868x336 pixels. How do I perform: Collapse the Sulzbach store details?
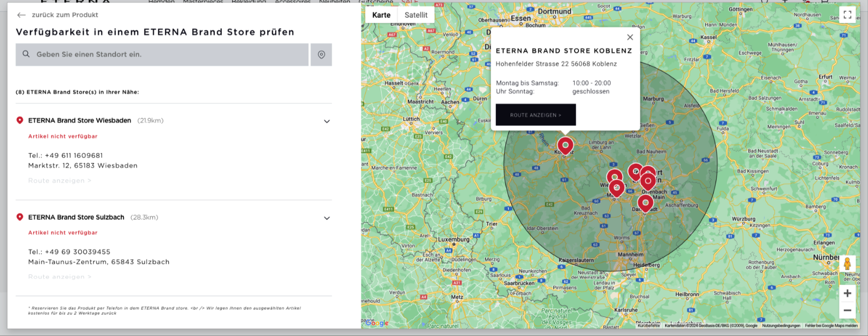[327, 218]
